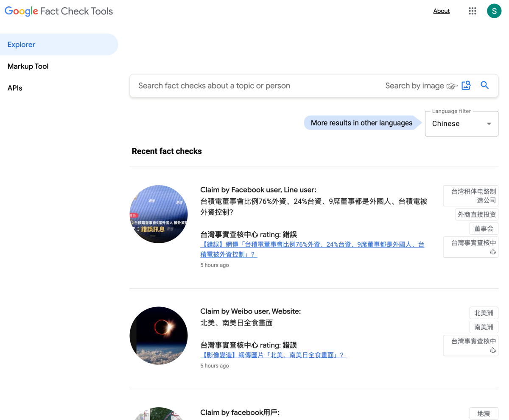Click the Google Fact Check Tools logo
509x420 pixels.
(59, 11)
